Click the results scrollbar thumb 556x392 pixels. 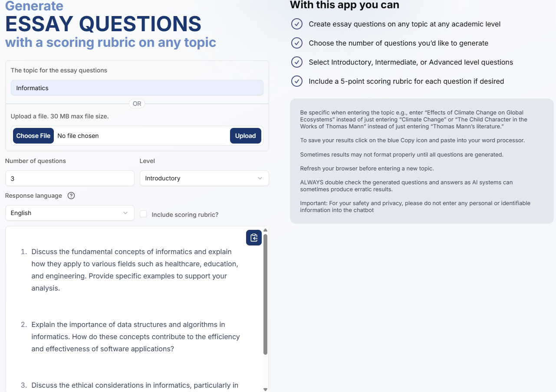point(265,295)
